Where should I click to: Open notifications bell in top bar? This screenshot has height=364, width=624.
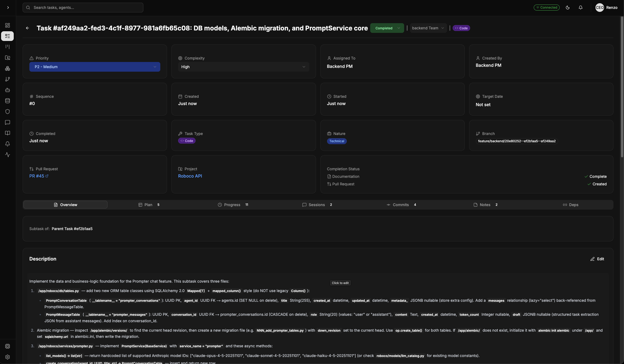pos(581,8)
